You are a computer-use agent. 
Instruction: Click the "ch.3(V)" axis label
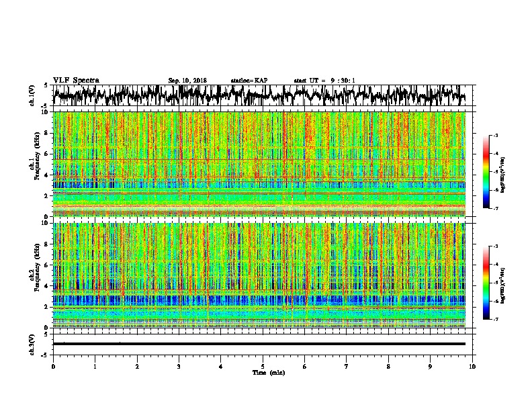(x=32, y=345)
